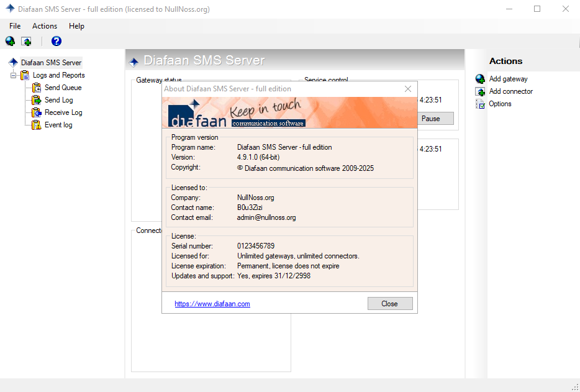Select Diafaan SMS Server in the tree
Viewport: 580px width, 392px height.
[51, 63]
